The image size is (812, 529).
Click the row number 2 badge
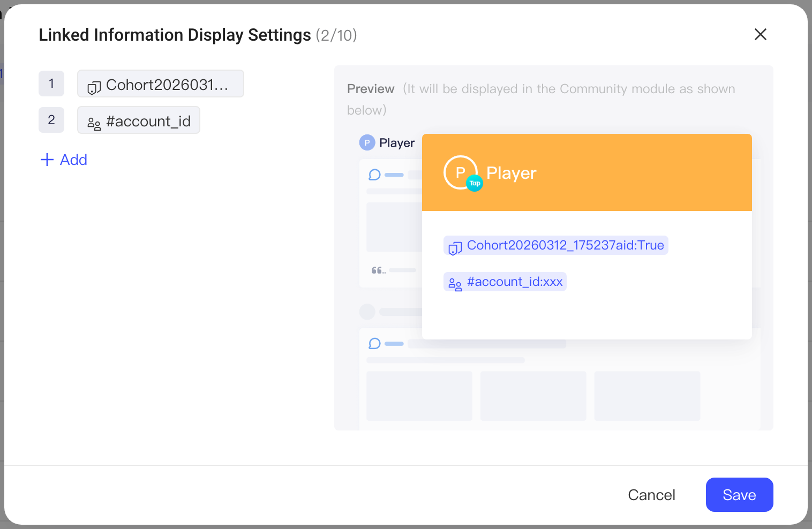tap(51, 120)
